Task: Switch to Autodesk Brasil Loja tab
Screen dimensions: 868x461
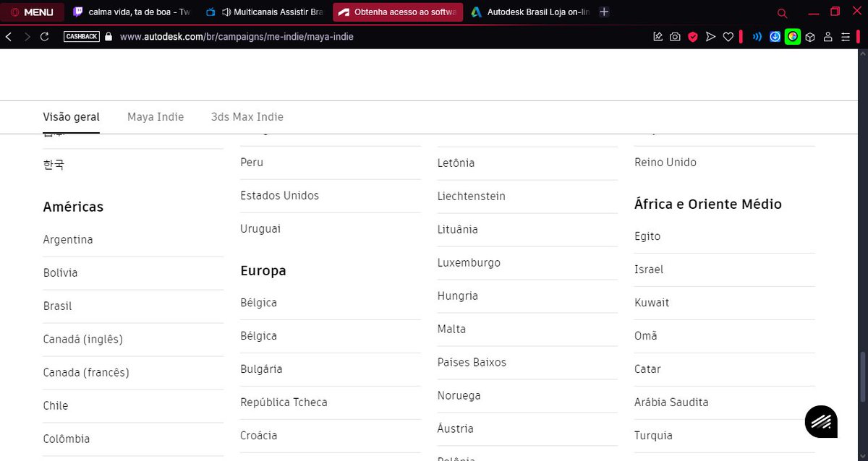Action: coord(530,12)
